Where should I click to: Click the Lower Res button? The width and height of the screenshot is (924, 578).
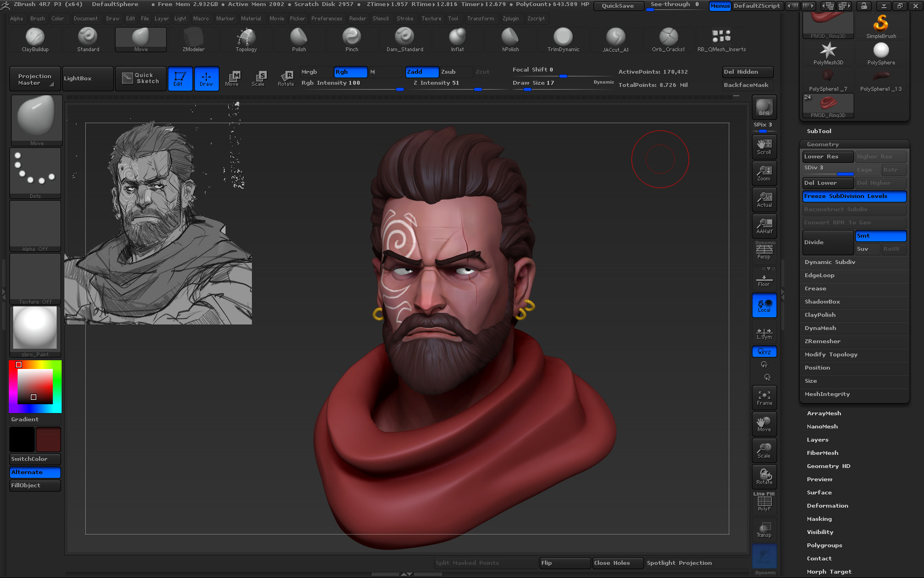pos(828,157)
